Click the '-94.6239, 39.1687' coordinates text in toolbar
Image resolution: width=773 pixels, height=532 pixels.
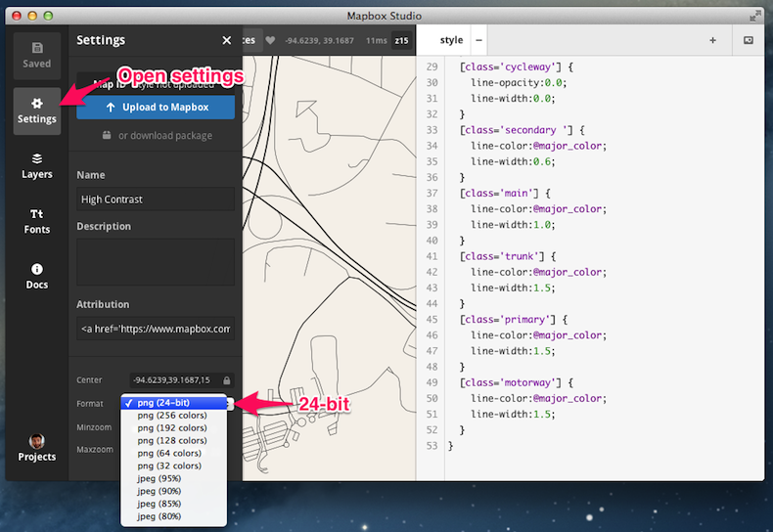[319, 40]
